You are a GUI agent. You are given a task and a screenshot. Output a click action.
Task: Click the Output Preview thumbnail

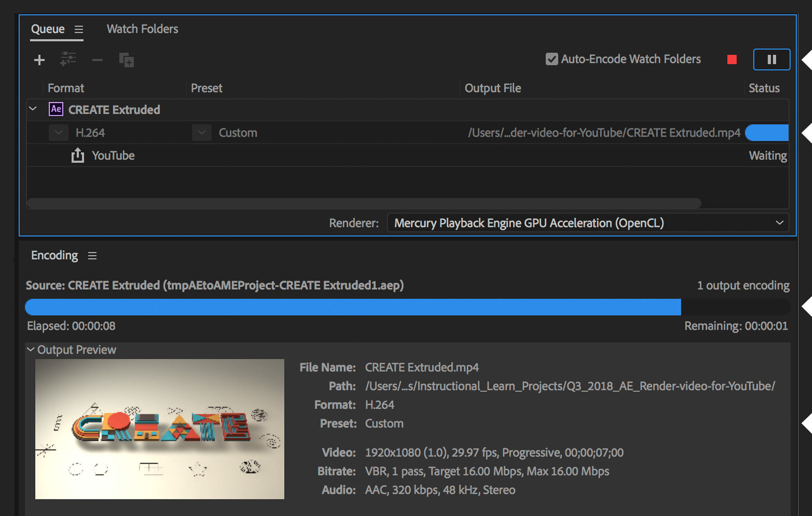click(160, 429)
